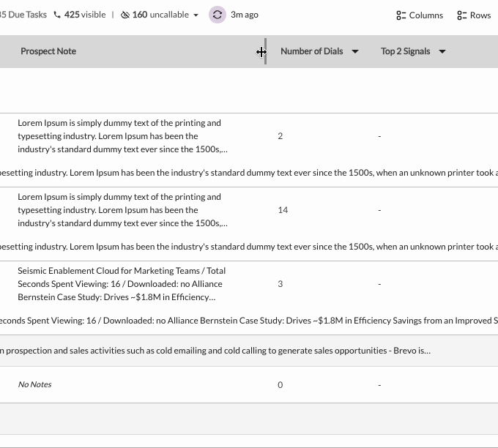
Task: Click the Top 2 Signals header label
Action: [405, 51]
